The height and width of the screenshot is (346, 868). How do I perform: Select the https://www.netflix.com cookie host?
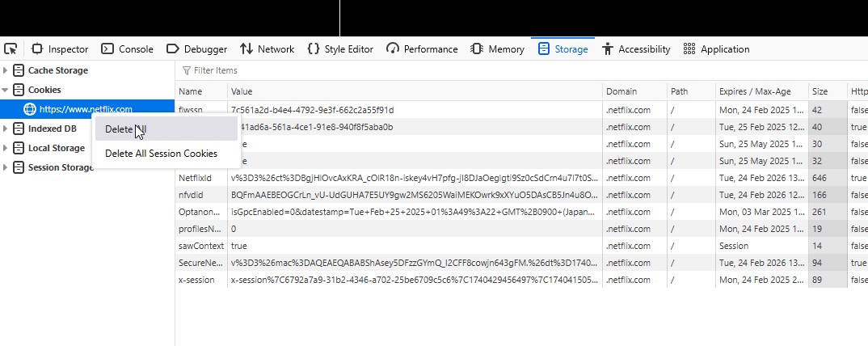[87, 109]
